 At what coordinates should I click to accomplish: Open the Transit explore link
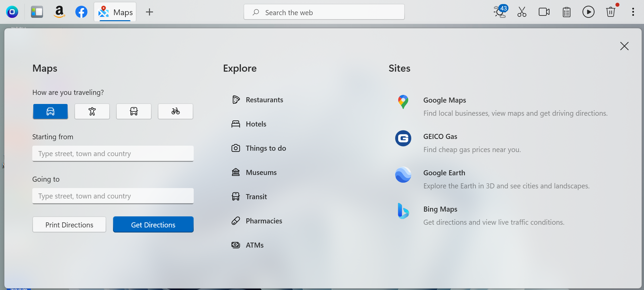coord(256,197)
